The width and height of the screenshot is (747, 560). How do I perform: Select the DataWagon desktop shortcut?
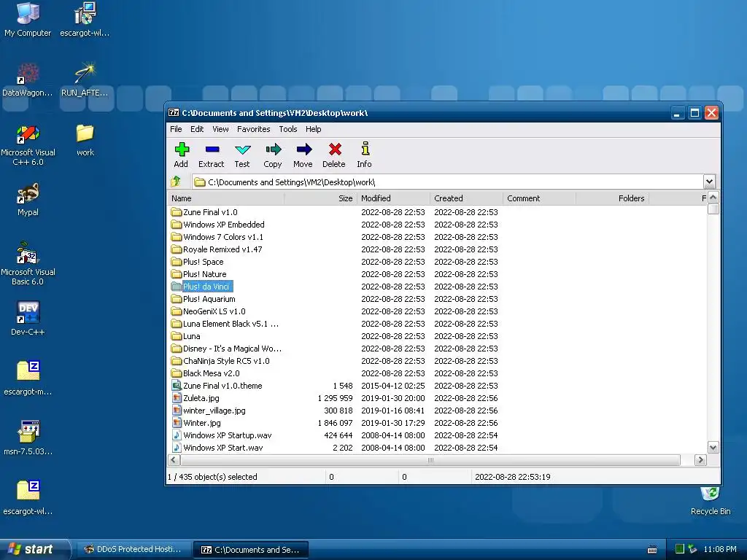coord(28,79)
